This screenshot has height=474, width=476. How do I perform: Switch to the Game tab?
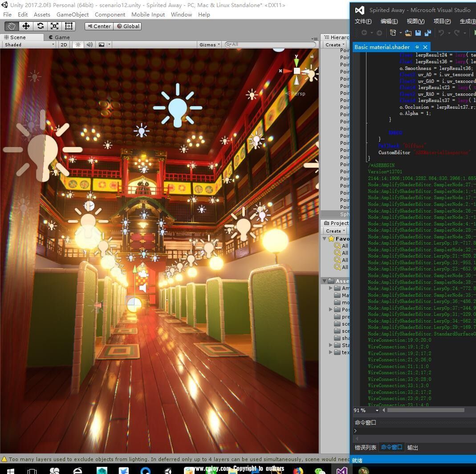coord(59,37)
